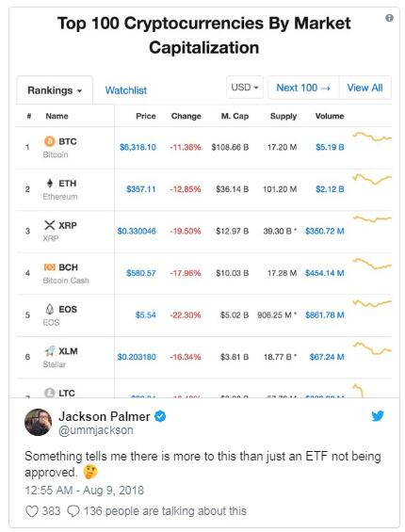This screenshot has height=532, width=405.
Task: Go to Next 100 cryptocurrencies
Action: [x=303, y=88]
